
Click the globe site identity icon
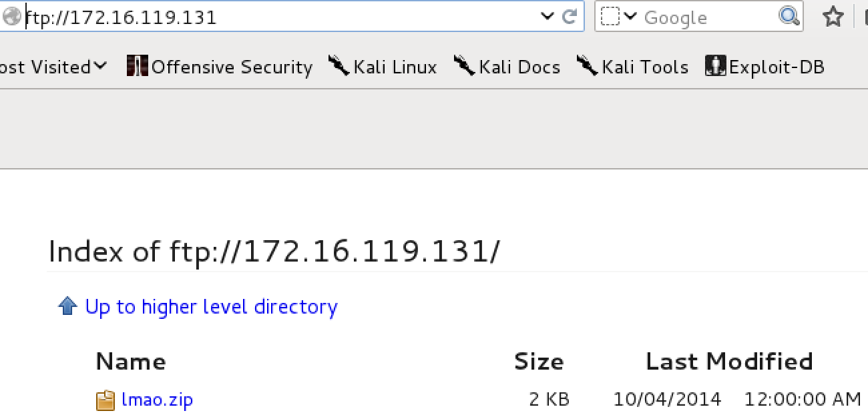[12, 16]
